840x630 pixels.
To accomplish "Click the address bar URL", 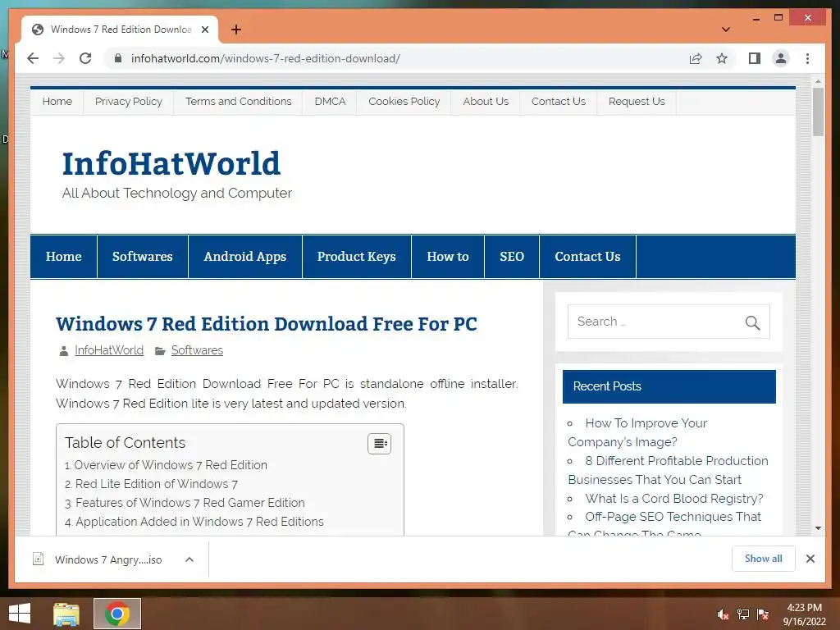I will (x=265, y=58).
